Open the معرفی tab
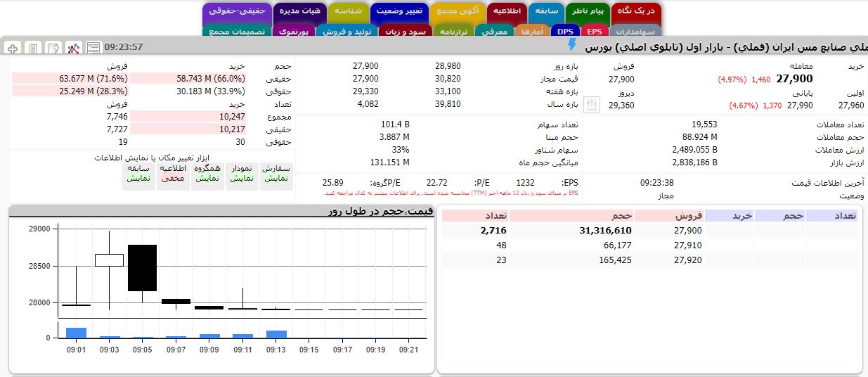Image resolution: width=868 pixels, height=377 pixels. click(495, 32)
